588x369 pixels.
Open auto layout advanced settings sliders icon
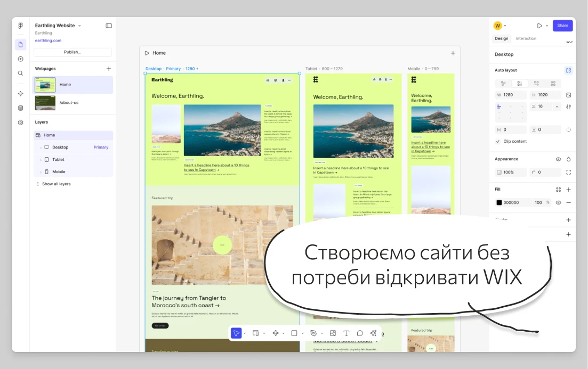tap(568, 107)
